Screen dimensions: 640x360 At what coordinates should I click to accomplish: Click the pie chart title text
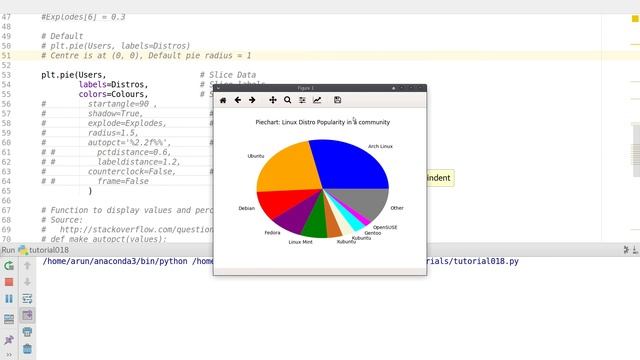tap(322, 122)
